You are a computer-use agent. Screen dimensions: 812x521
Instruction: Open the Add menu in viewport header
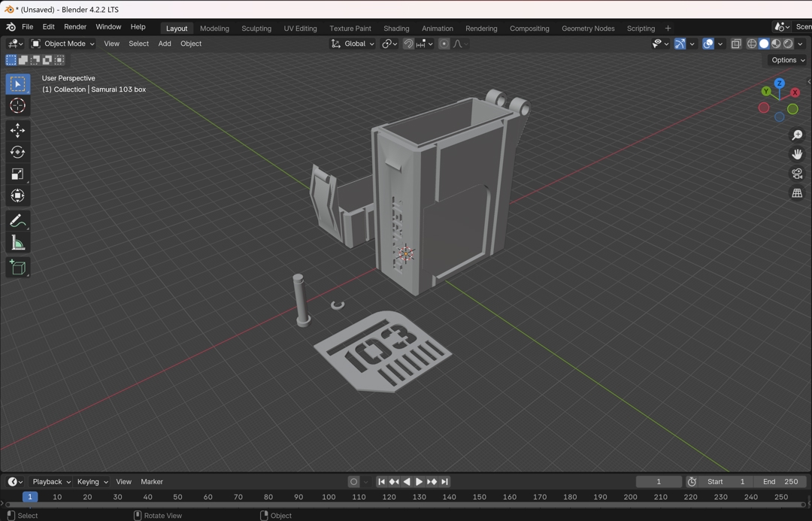tap(165, 44)
